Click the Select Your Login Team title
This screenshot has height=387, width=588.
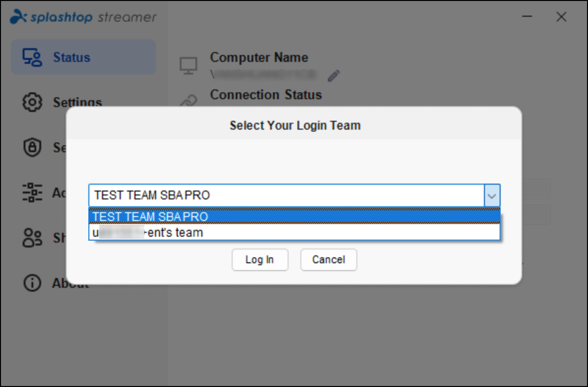click(x=295, y=125)
